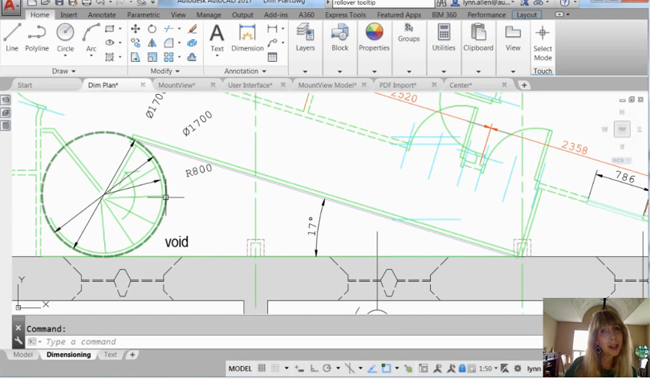Select the Circle tool
The image size is (650, 379).
tap(65, 37)
